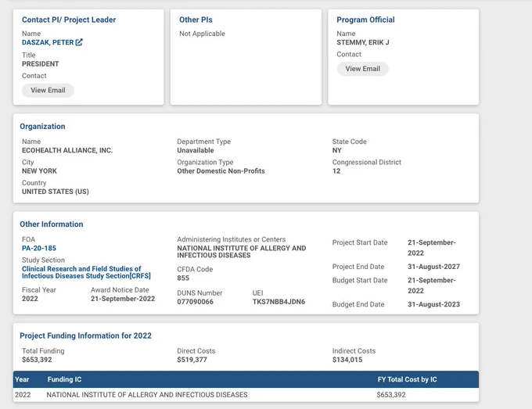Open Clinical Research and Field Studies study section link
The height and width of the screenshot is (409, 532).
pos(86,272)
